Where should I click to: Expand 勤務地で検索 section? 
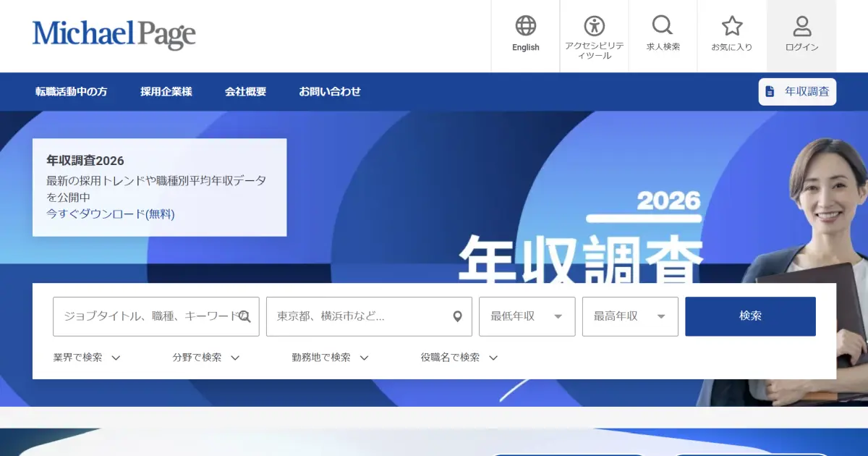[330, 358]
